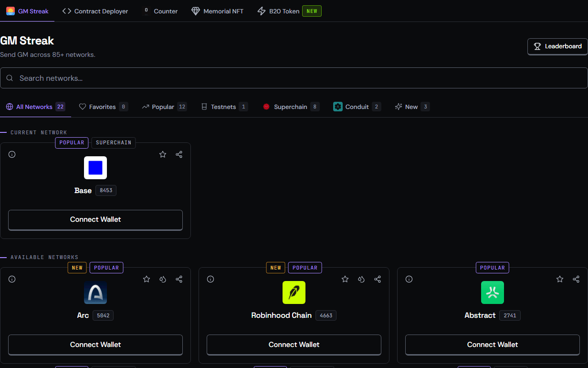Share the Arc network
Viewport: 588px width, 368px height.
[x=179, y=279]
